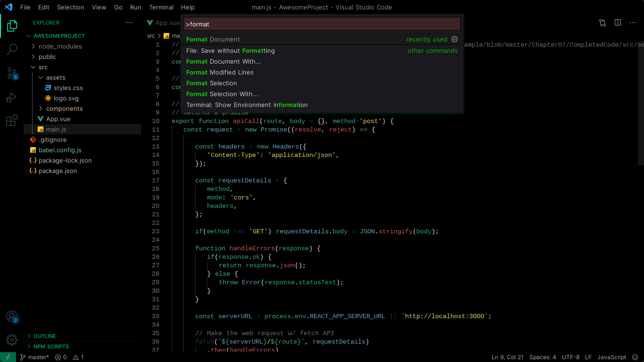The image size is (644, 362).
Task: Open the Edit menu
Action: point(43,7)
